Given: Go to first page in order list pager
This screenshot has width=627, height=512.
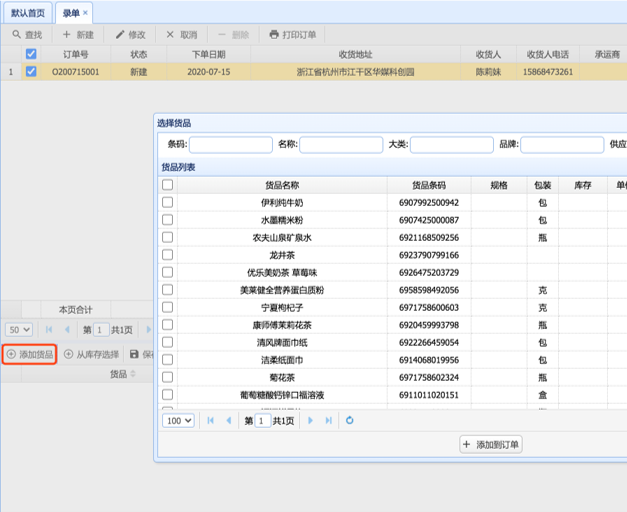Looking at the screenshot, I should 49,330.
